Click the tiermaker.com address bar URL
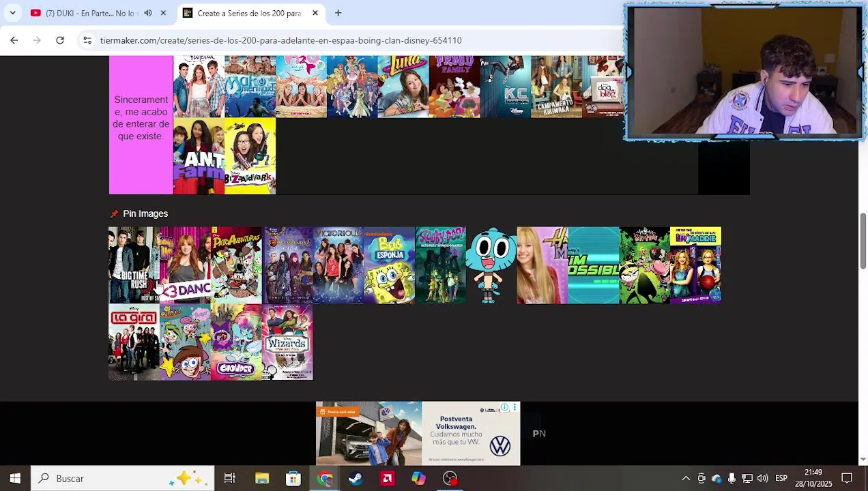The width and height of the screenshot is (868, 491). click(280, 40)
